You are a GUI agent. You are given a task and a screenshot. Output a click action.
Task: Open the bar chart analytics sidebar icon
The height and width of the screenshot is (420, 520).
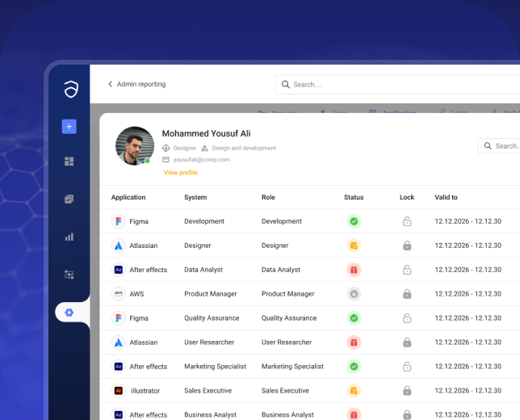point(69,237)
